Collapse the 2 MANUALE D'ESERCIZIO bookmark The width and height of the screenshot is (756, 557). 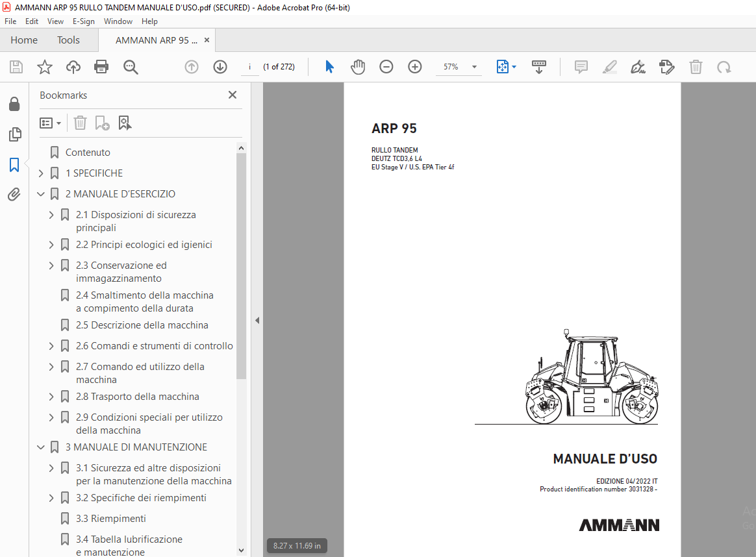click(41, 194)
